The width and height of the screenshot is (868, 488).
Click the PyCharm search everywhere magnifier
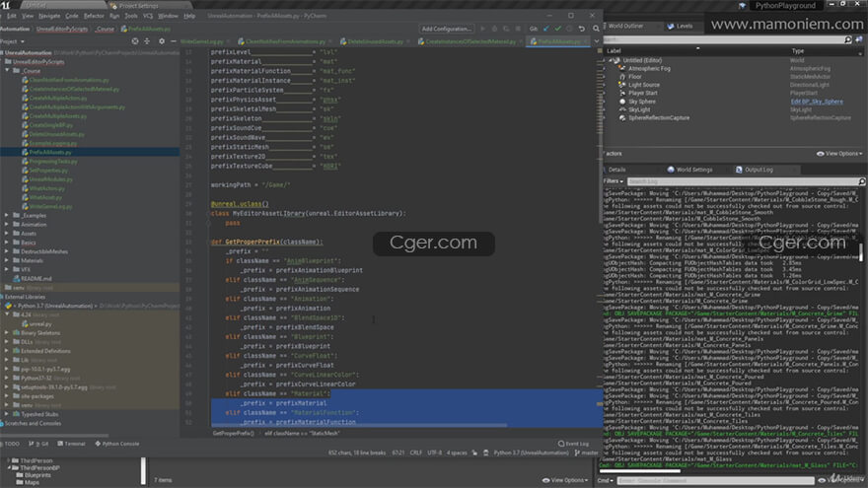(x=596, y=29)
